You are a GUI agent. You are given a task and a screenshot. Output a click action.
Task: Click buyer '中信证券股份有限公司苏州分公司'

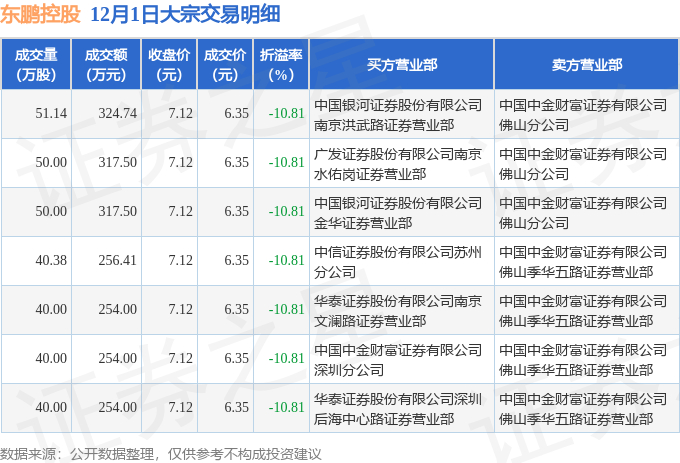(x=398, y=262)
